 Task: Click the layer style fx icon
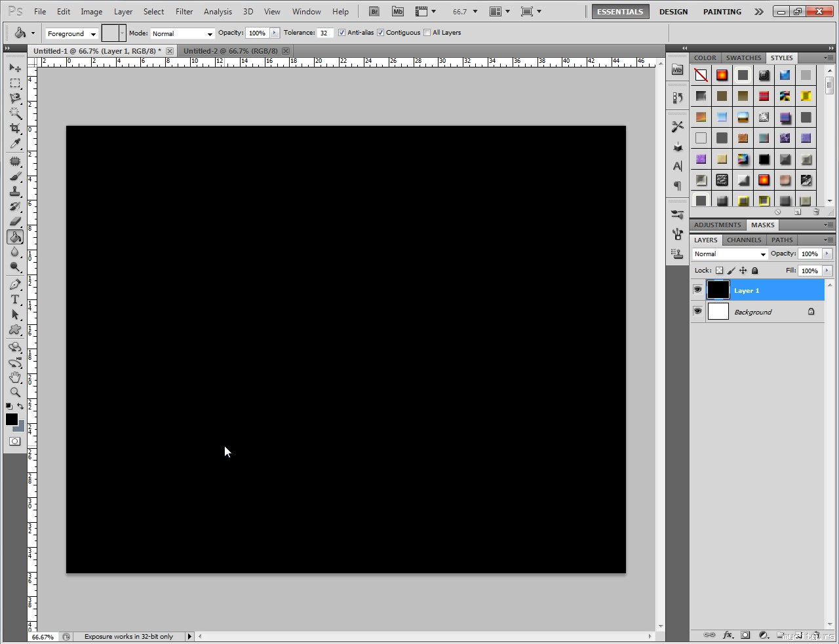[728, 635]
